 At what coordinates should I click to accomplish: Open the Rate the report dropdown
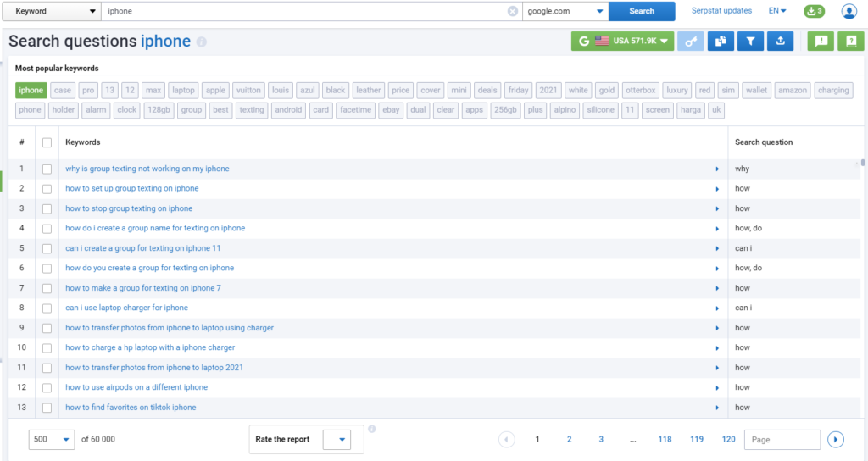point(337,440)
